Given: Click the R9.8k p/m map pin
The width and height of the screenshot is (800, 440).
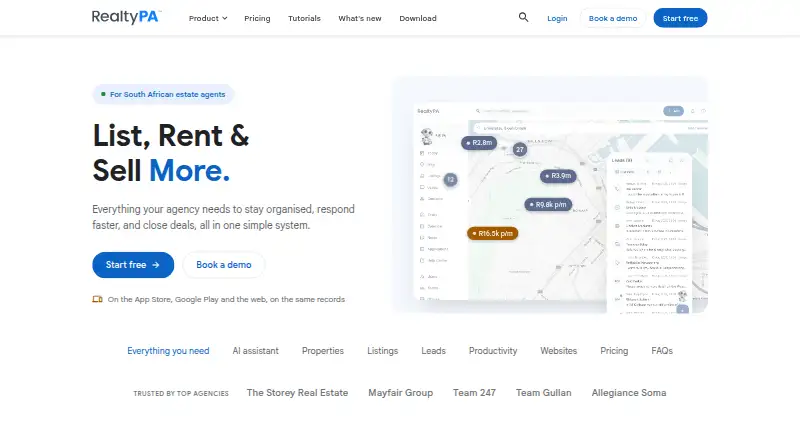Looking at the screenshot, I should point(548,205).
